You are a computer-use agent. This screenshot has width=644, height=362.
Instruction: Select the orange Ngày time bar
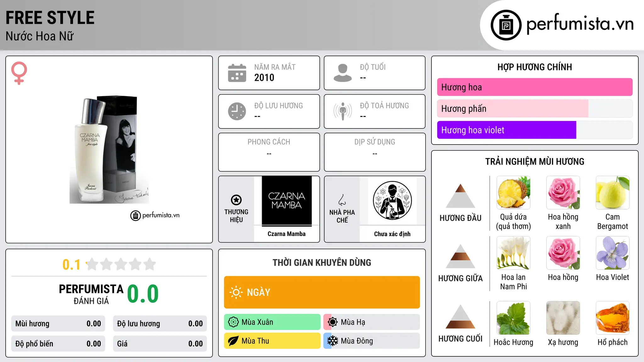pyautogui.click(x=322, y=292)
